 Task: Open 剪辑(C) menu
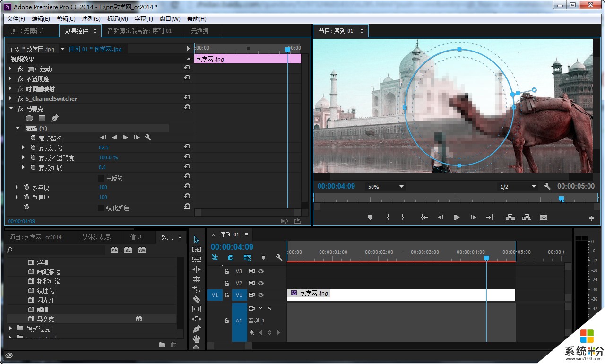(66, 19)
